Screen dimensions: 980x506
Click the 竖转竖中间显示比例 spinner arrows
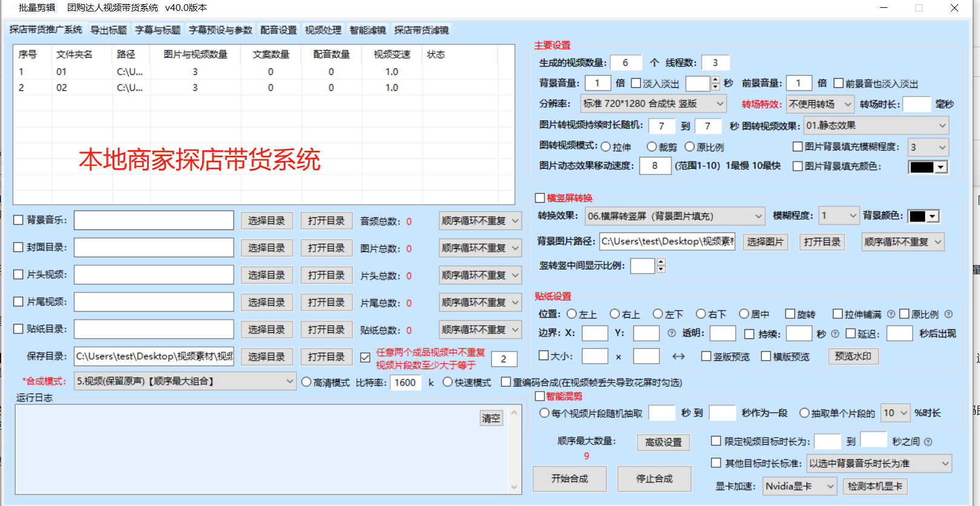point(661,266)
